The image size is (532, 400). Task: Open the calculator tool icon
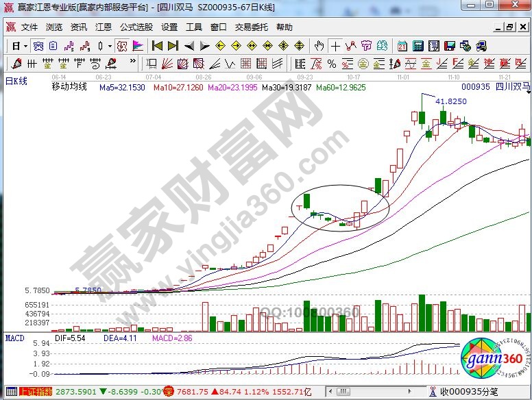[418, 46]
